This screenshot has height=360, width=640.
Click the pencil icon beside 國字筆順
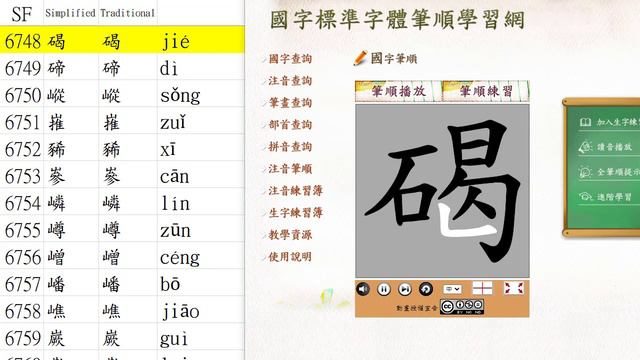360,58
